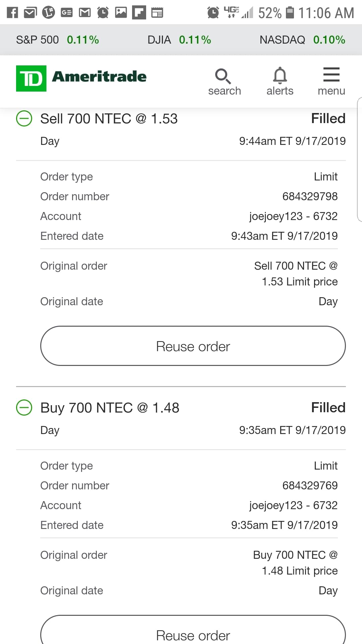
Task: Tap the Facebook notification icon
Action: point(12,13)
